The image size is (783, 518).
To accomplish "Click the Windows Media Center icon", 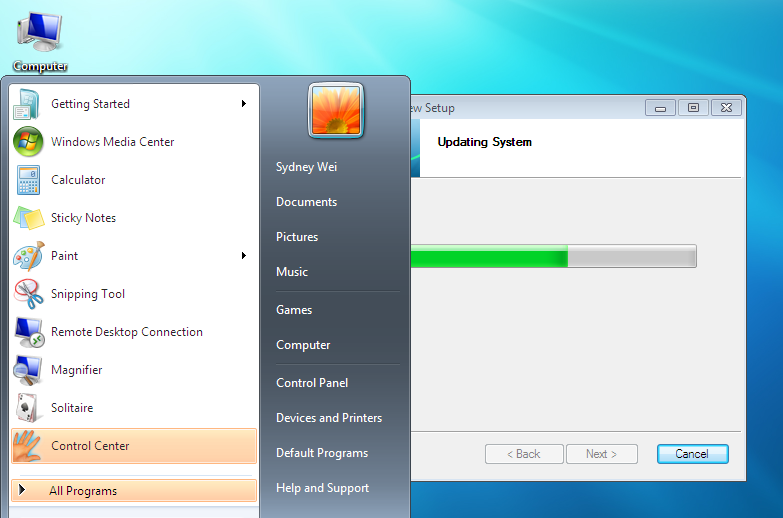I will [28, 142].
